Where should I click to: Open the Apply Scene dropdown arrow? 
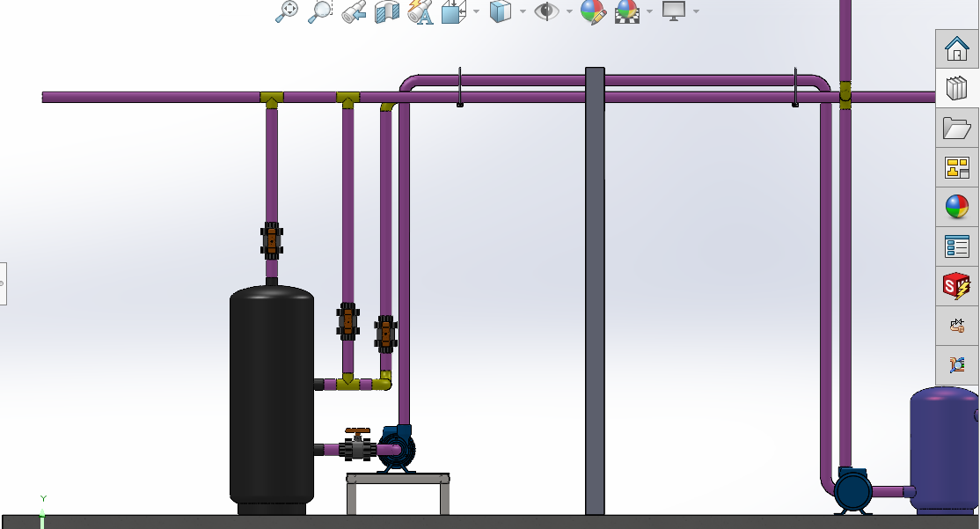pyautogui.click(x=650, y=11)
